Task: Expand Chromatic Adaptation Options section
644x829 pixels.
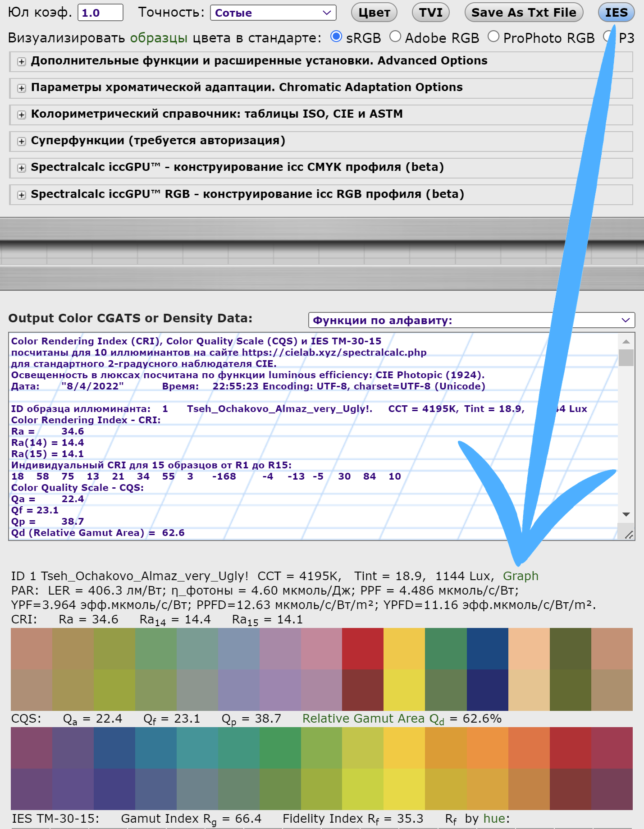Action: tap(21, 88)
